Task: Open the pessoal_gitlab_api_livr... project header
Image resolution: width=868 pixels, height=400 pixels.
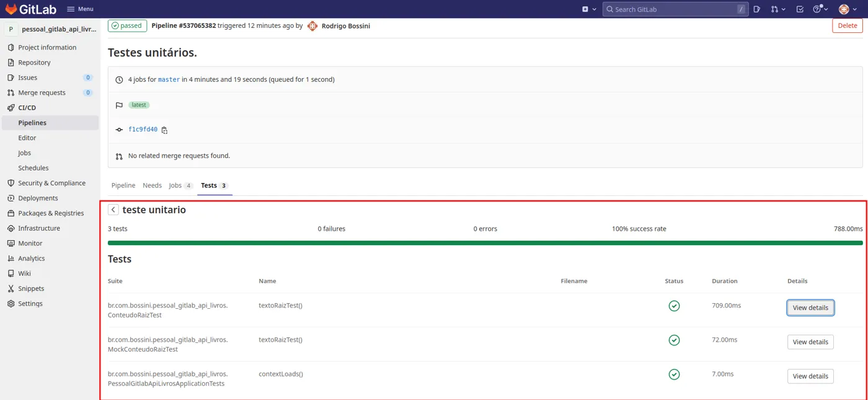Action: [x=50, y=29]
